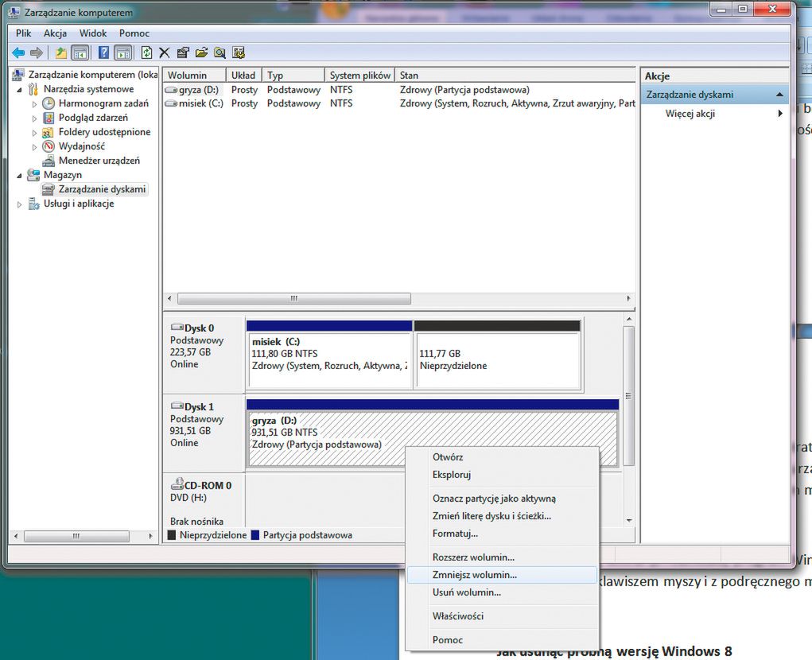Click the Narzędzia systemowe tools icon
812x660 pixels.
point(33,89)
